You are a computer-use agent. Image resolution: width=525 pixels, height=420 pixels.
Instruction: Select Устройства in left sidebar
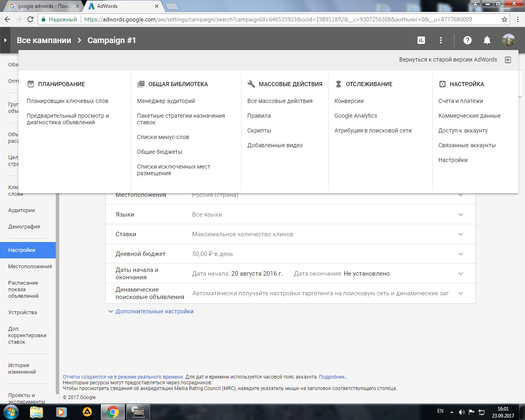(x=23, y=313)
